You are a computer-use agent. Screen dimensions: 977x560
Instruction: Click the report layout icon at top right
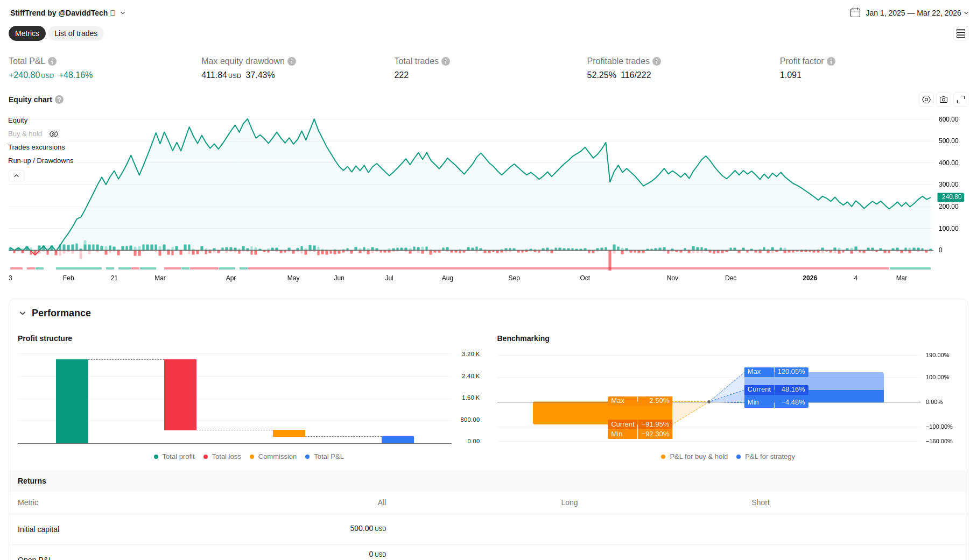pyautogui.click(x=961, y=33)
